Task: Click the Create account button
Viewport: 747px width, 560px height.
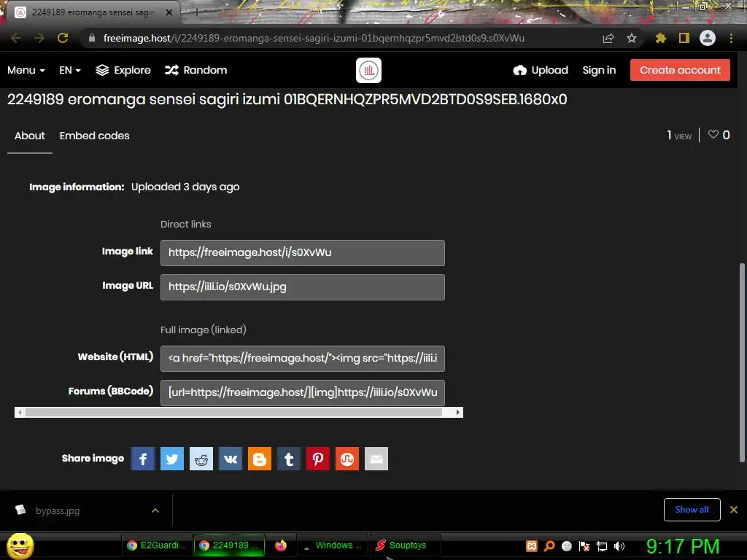Action: (x=680, y=70)
